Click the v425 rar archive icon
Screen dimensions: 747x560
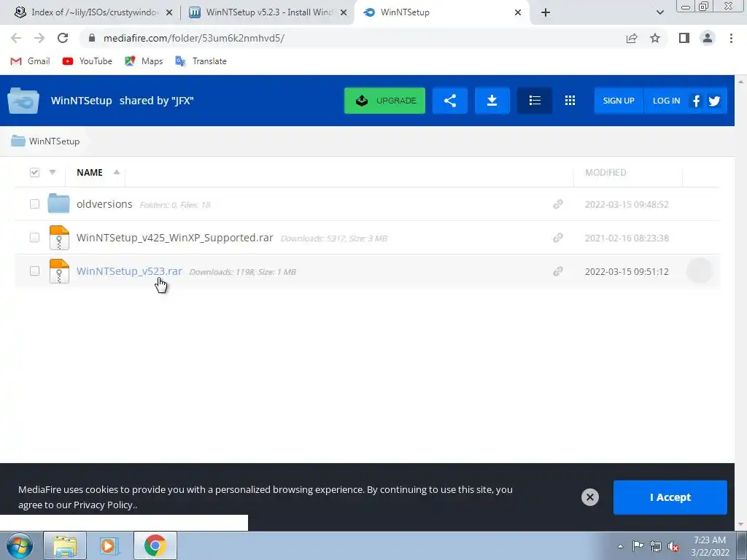tap(59, 237)
